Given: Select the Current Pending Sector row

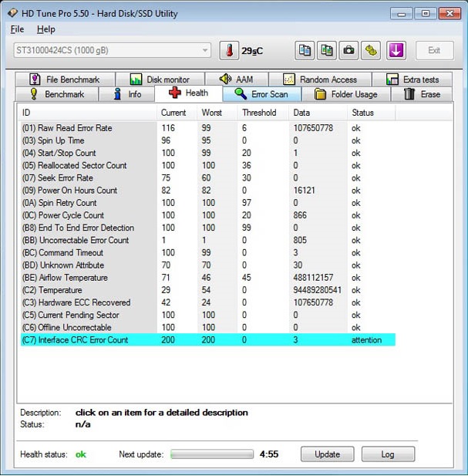Looking at the screenshot, I should pos(208,315).
